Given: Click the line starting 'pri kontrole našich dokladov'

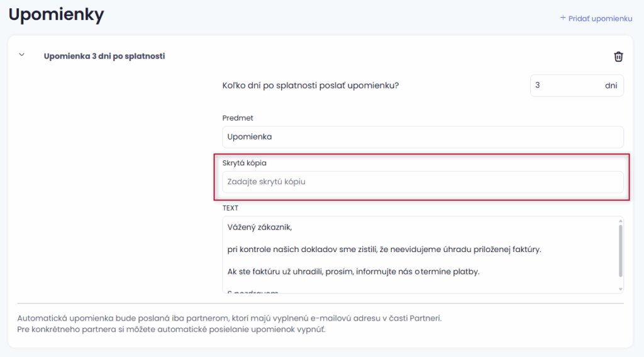Looking at the screenshot, I should tap(384, 250).
